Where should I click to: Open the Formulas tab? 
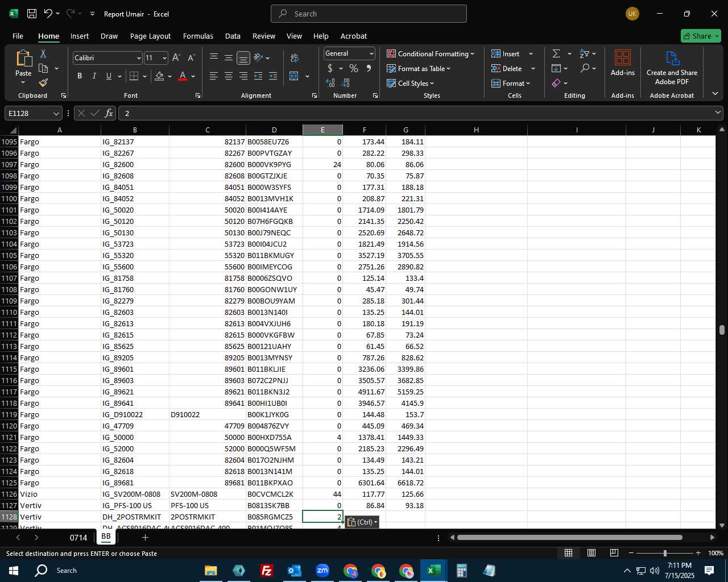pyautogui.click(x=198, y=36)
